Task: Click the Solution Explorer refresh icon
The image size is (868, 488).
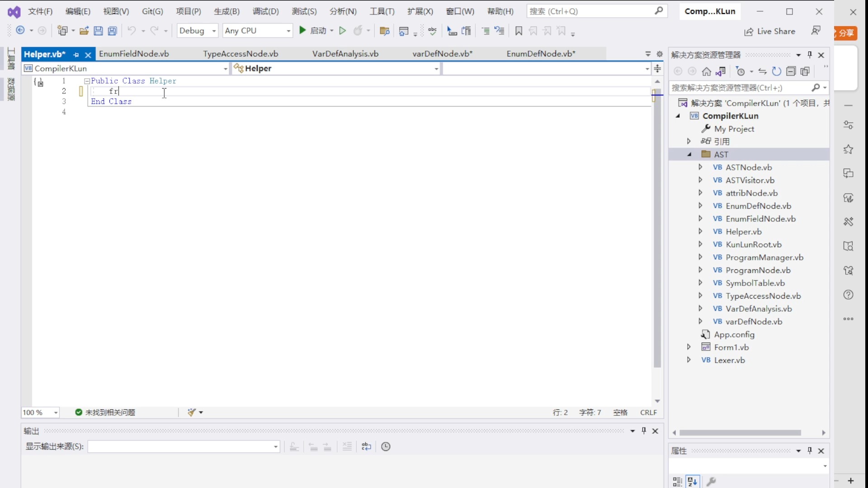Action: (x=776, y=71)
